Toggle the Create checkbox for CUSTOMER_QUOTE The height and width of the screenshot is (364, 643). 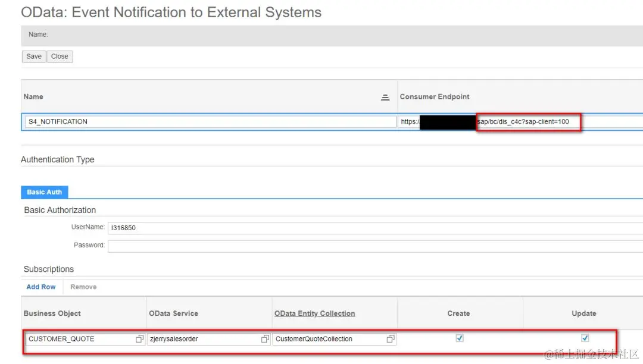(459, 338)
